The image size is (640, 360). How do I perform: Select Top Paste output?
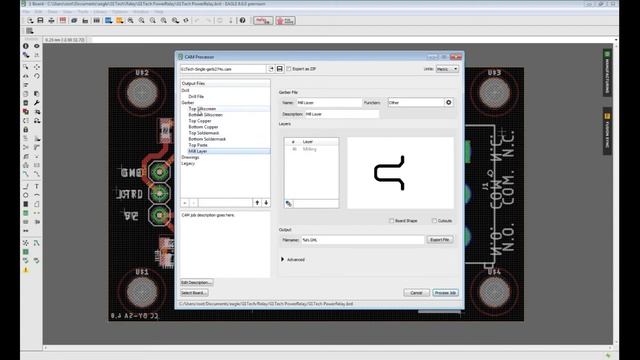click(198, 145)
